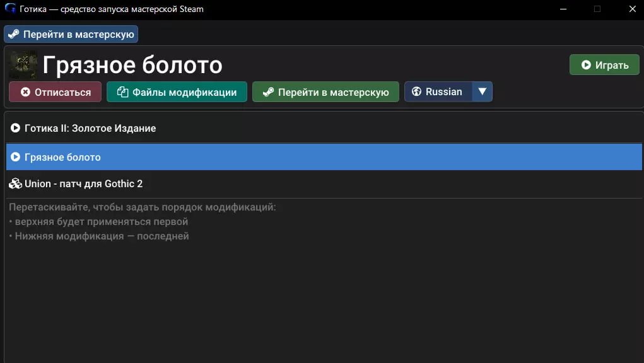The image size is (644, 363).
Task: Click play icon in highlighted Грязное болото row
Action: pyautogui.click(x=15, y=157)
